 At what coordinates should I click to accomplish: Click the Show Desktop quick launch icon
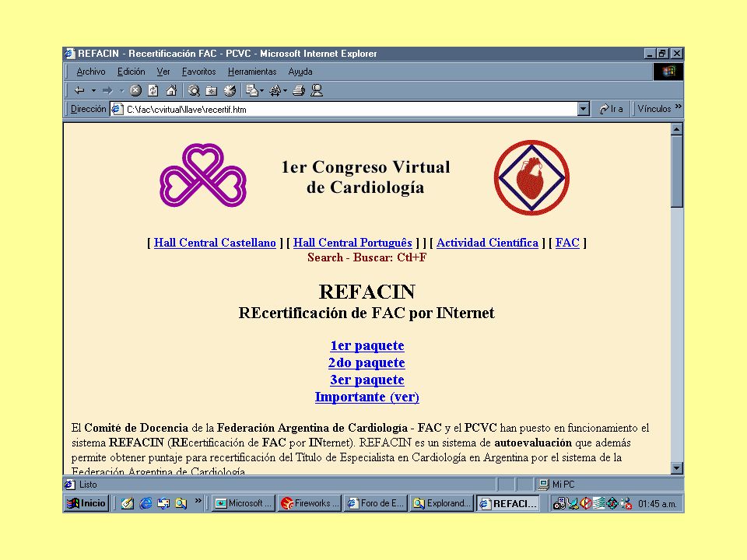tap(127, 503)
